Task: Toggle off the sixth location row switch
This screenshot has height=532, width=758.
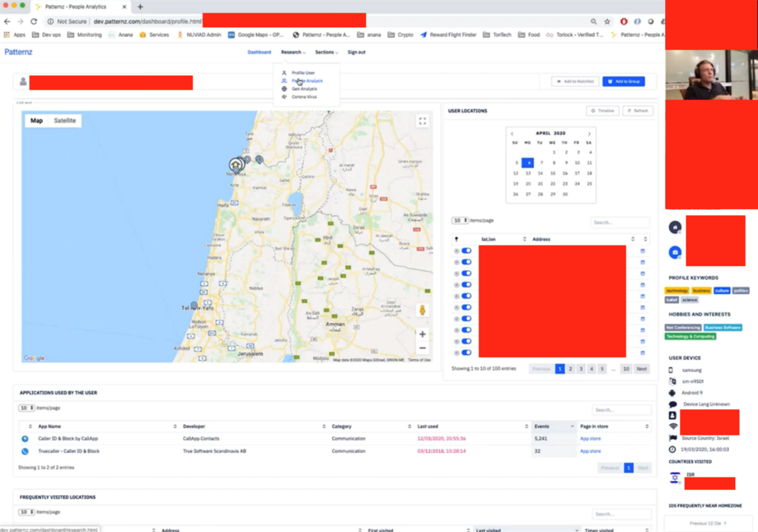Action: click(x=466, y=307)
